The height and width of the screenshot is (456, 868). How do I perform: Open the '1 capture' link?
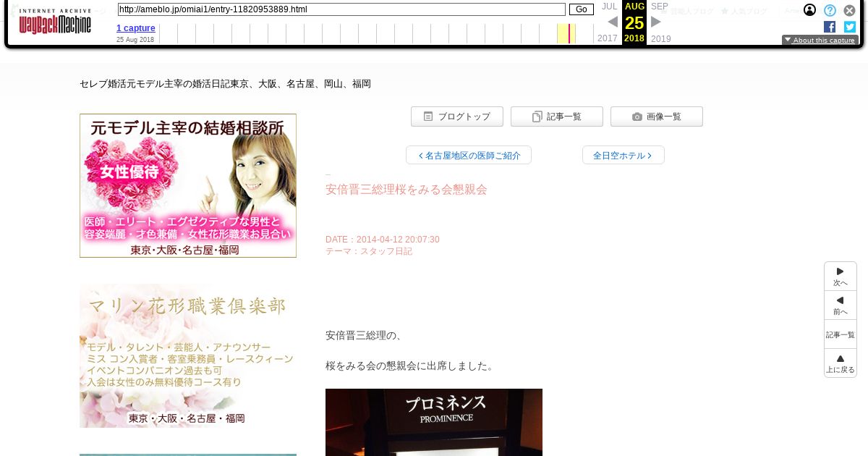(x=136, y=28)
